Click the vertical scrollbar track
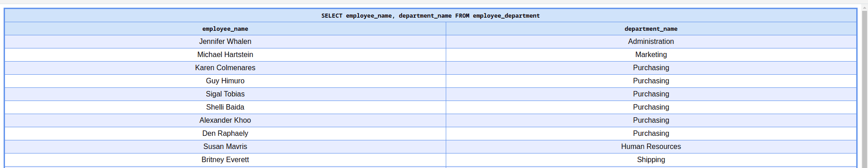 coord(864,86)
